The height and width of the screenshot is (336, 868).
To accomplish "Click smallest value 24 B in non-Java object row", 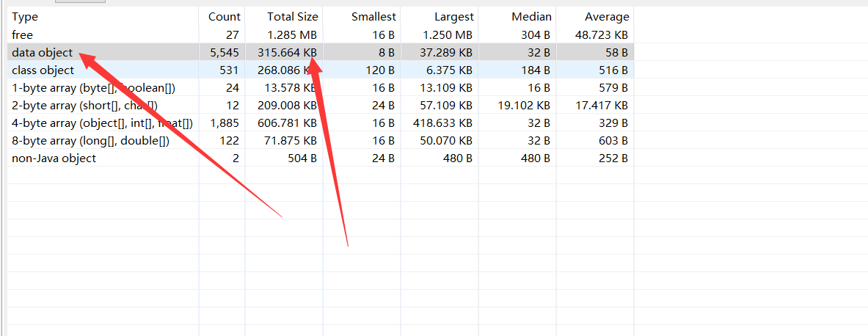I will (x=382, y=158).
